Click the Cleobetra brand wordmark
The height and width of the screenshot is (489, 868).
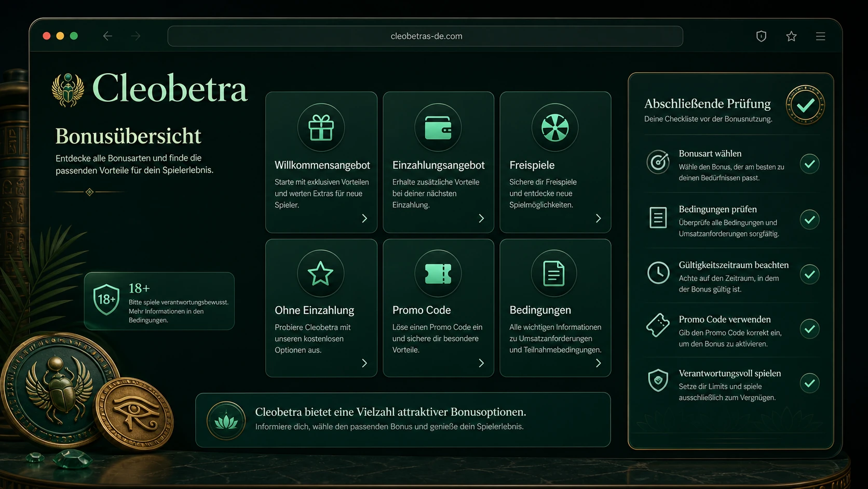pyautogui.click(x=169, y=88)
